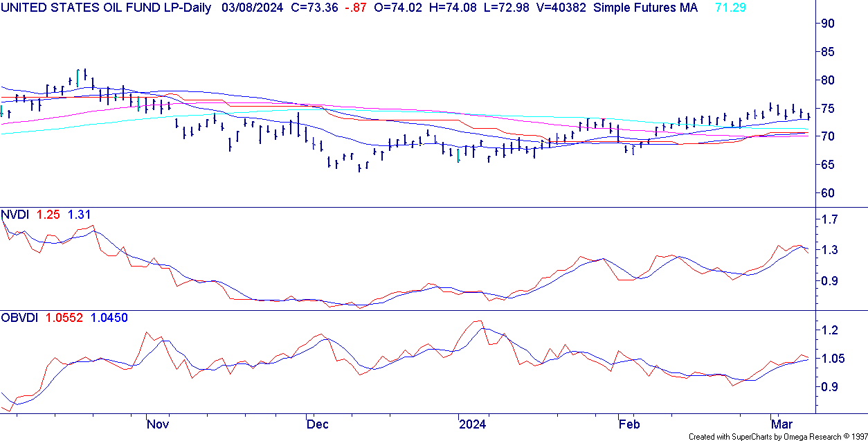Click the UNITED STATES OIL FUND LP-Daily title
The image size is (868, 441).
coord(107,7)
